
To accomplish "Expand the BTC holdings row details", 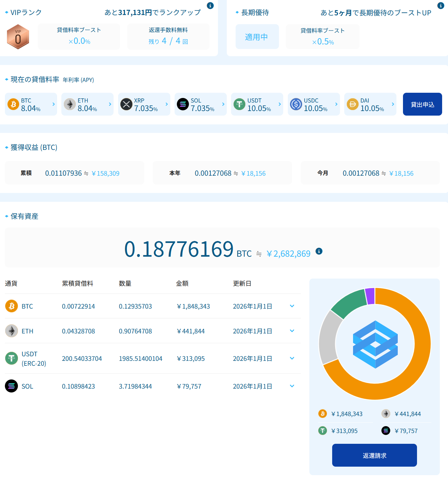I will (292, 306).
